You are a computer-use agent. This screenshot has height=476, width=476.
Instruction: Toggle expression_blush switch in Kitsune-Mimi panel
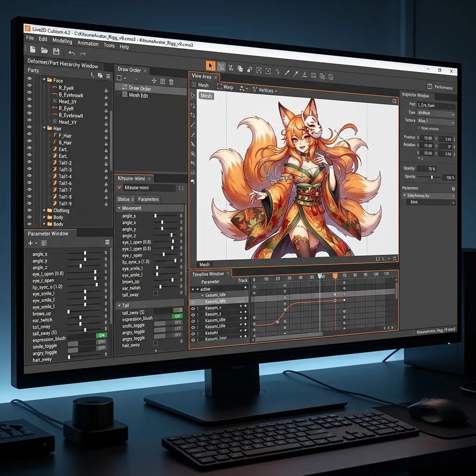[177, 316]
